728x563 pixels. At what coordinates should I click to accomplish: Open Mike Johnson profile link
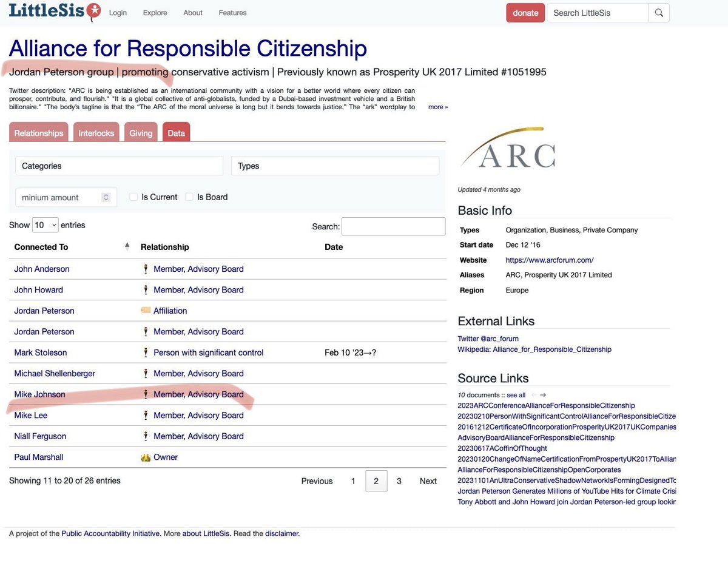39,394
